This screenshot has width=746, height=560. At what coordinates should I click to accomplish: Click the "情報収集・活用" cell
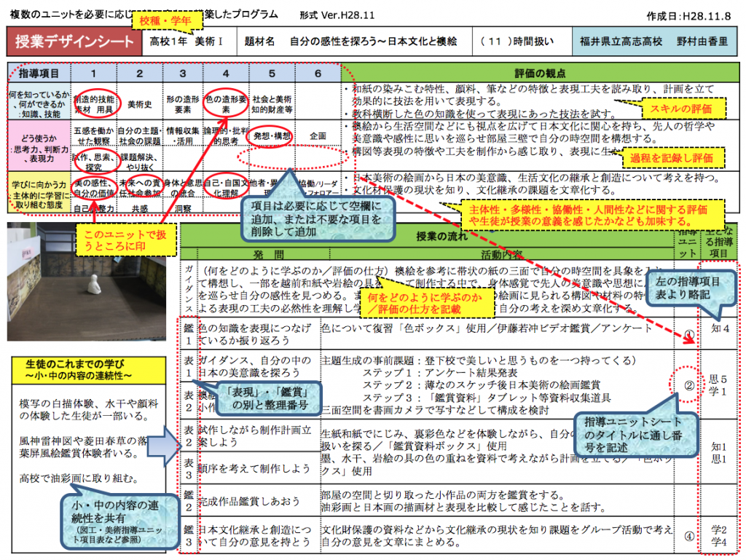coord(183,136)
